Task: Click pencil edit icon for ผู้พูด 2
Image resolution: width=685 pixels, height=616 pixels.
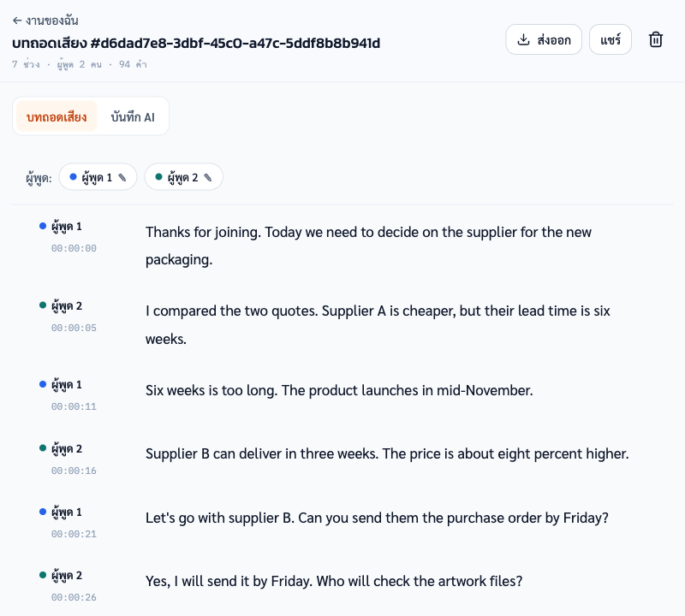Action: (208, 177)
